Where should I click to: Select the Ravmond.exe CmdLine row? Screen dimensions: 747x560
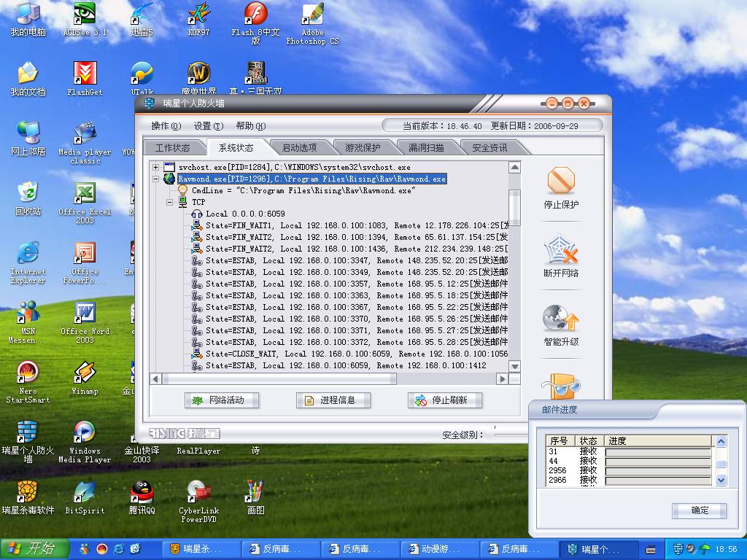tap(303, 190)
